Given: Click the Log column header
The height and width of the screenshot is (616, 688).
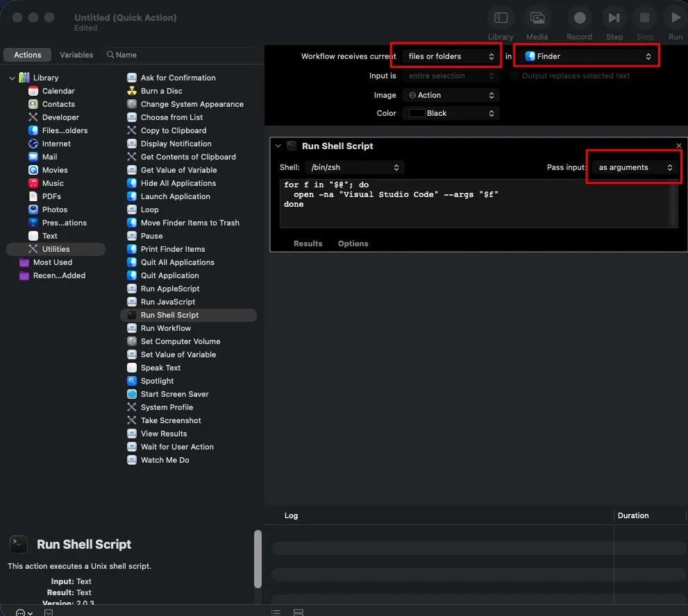Looking at the screenshot, I should (x=291, y=515).
